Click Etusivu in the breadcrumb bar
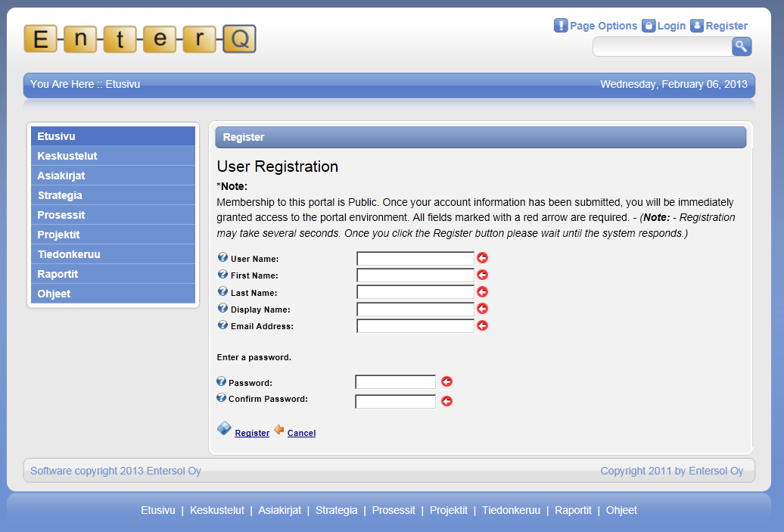Image resolution: width=784 pixels, height=532 pixels. [123, 84]
